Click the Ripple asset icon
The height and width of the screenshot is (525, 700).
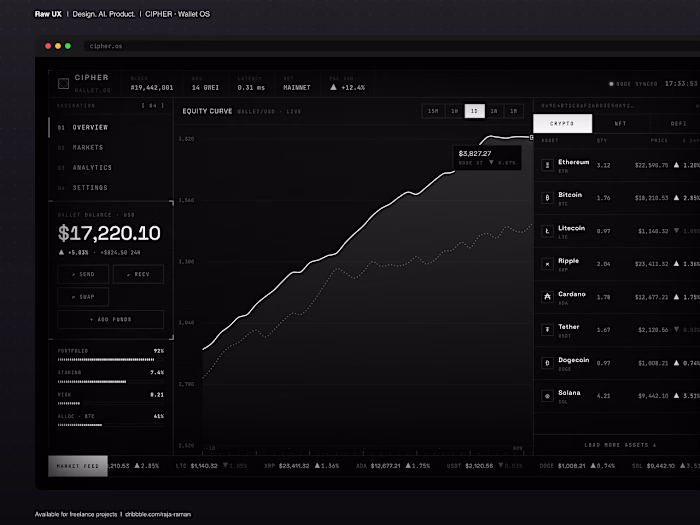[x=547, y=264]
